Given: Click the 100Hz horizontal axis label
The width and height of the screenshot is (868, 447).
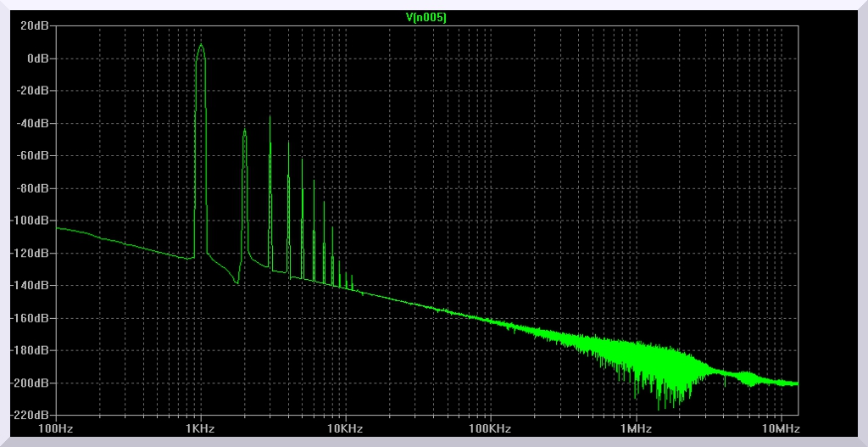Looking at the screenshot, I should pos(56,429).
